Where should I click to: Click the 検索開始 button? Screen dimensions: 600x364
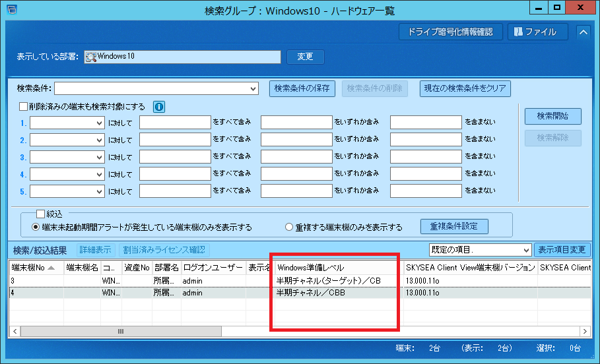click(x=553, y=116)
